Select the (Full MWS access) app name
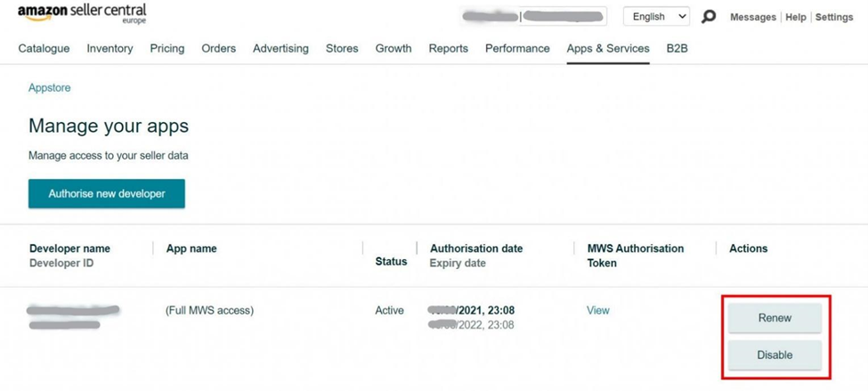This screenshot has width=868, height=391. point(210,311)
